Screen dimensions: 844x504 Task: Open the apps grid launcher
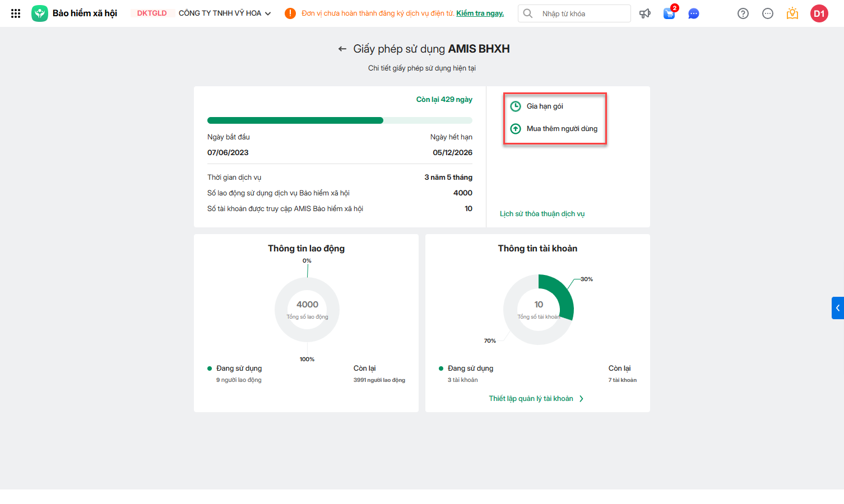coord(16,13)
